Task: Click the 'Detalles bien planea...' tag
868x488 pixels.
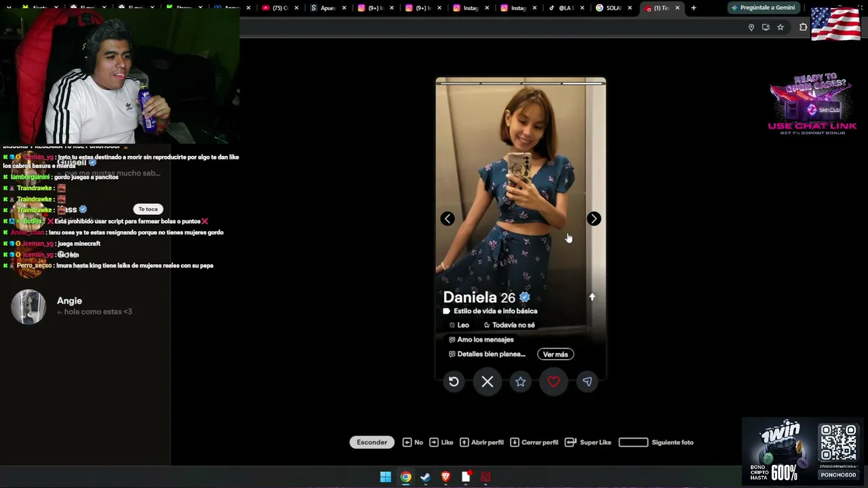Action: click(487, 354)
